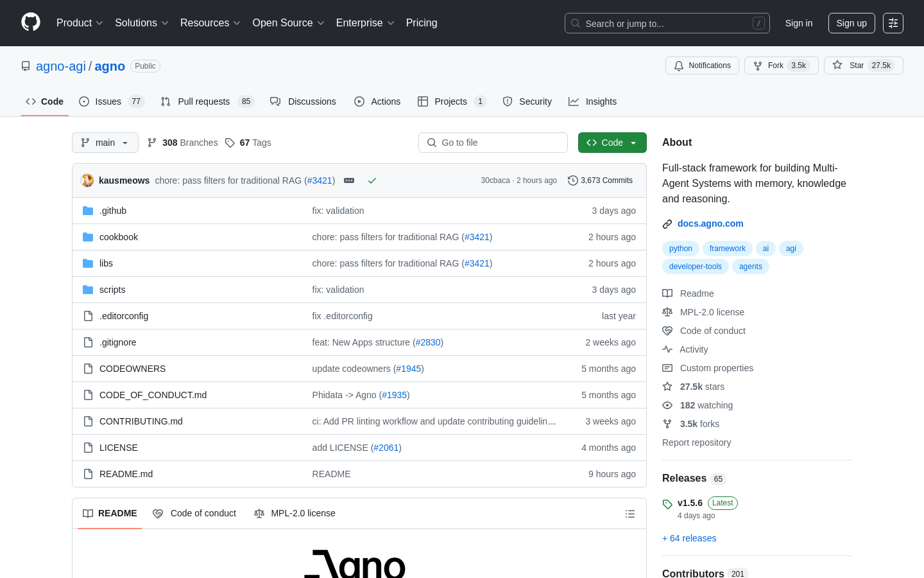Click the Branches git branch icon
This screenshot has height=578, width=924.
(152, 143)
